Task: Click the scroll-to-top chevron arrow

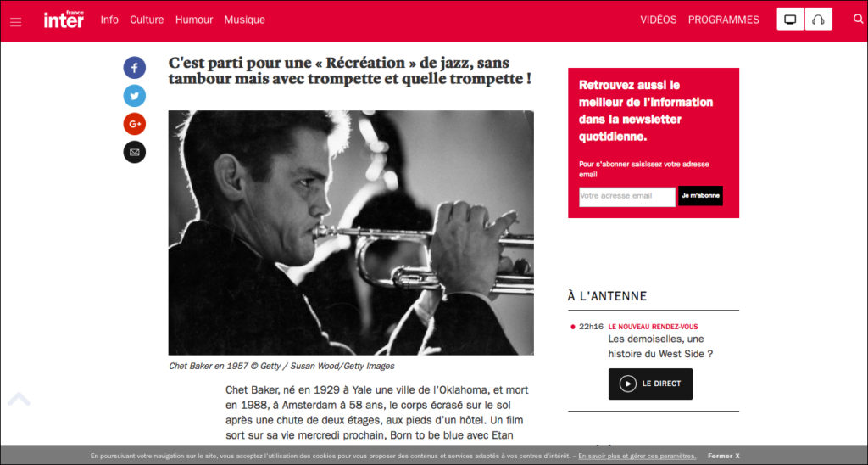Action: (x=19, y=399)
